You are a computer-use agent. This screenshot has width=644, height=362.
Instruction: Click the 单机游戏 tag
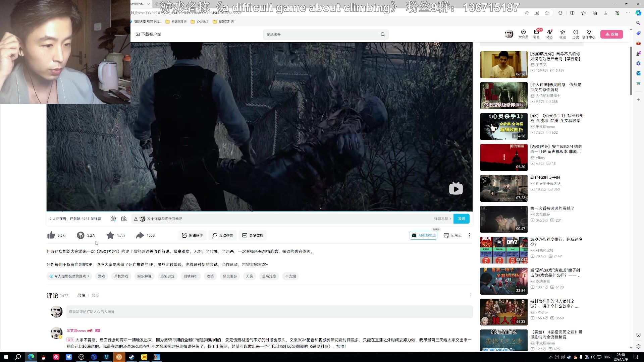(x=121, y=276)
